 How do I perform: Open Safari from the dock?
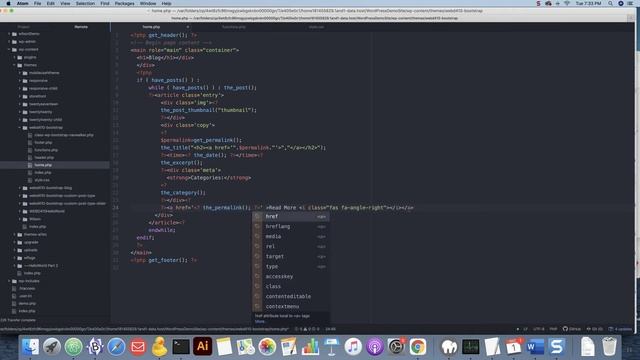pyautogui.click(x=116, y=347)
